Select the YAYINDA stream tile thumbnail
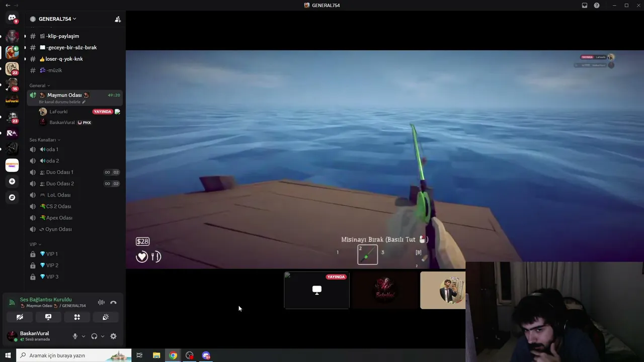Viewport: 644px width, 362px height. (x=317, y=290)
